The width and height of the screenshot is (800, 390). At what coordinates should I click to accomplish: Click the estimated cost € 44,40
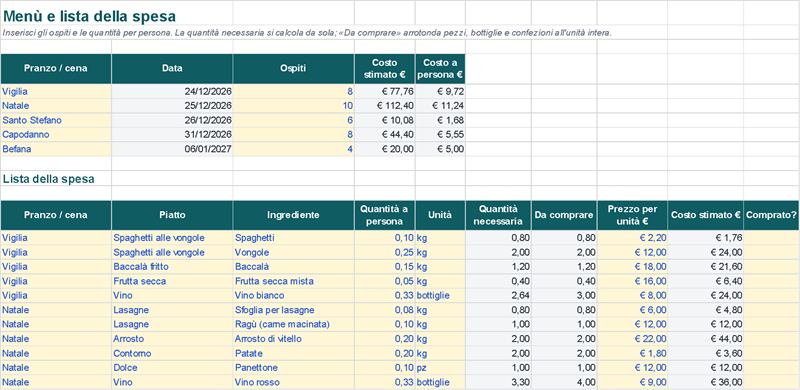(x=385, y=135)
